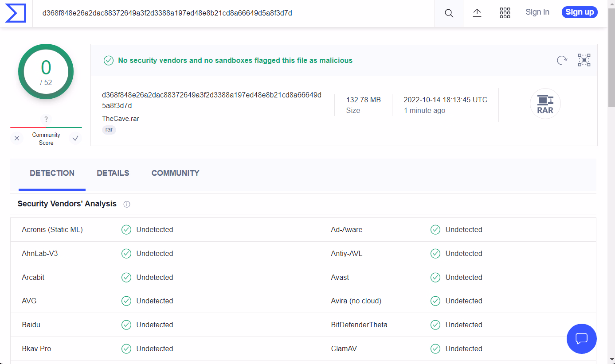Click the reanalyze file icon

pyautogui.click(x=562, y=60)
